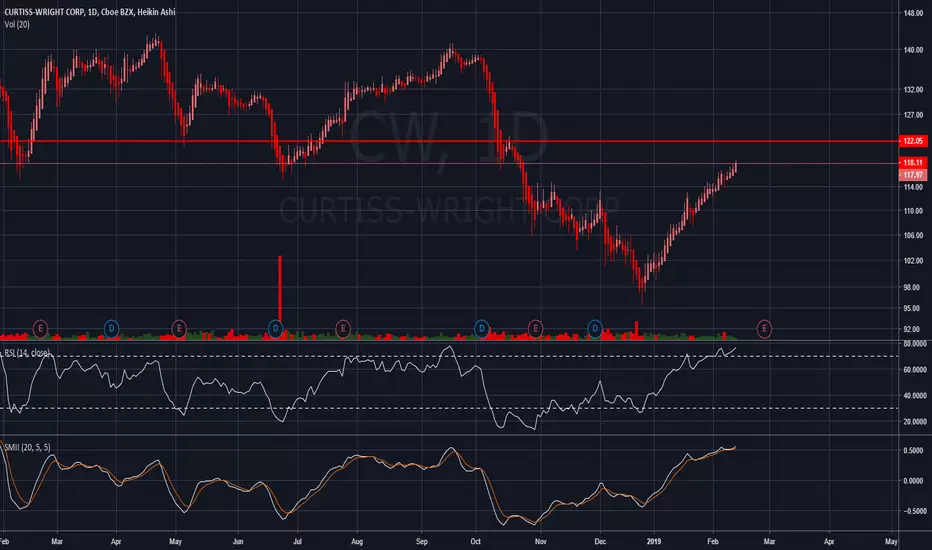Select the thin horizontal price line at 118.11
Viewport: 932px width, 550px height.
(449, 163)
